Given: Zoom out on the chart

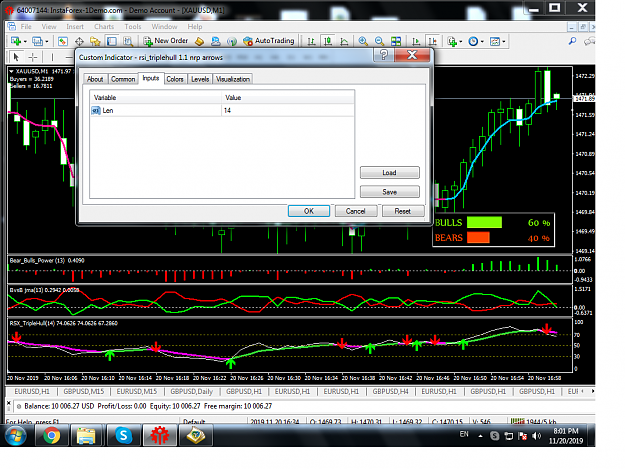Looking at the screenshot, I should pos(379,41).
